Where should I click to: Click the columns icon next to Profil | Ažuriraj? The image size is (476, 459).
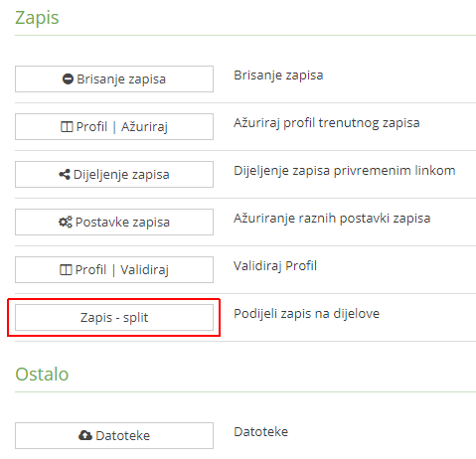pyautogui.click(x=67, y=127)
